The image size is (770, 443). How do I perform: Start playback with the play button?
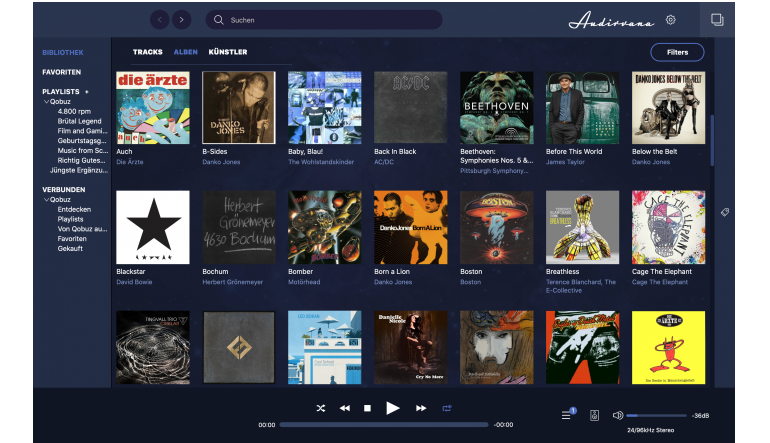pyautogui.click(x=392, y=408)
